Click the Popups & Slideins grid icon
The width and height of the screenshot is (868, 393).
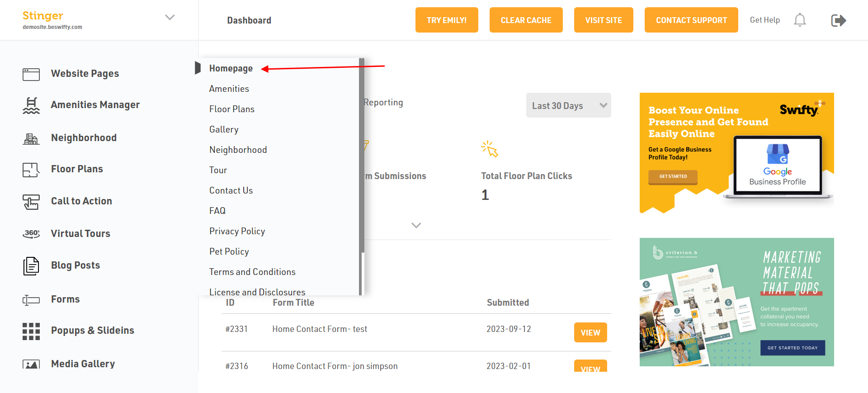click(x=31, y=331)
